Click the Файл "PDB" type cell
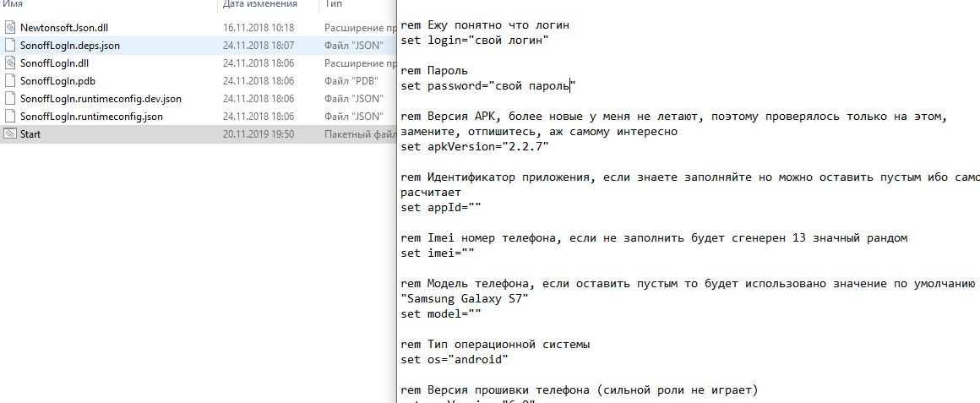The image size is (980, 403). 352,80
